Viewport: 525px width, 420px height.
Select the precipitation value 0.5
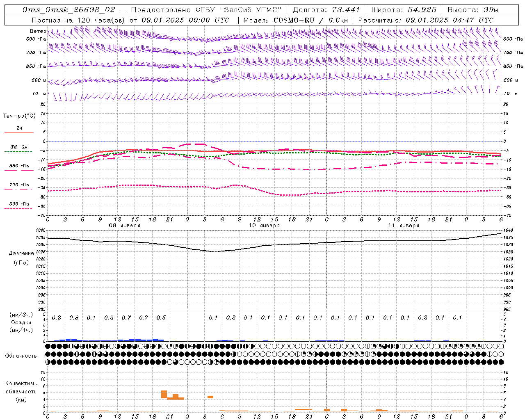tap(161, 317)
